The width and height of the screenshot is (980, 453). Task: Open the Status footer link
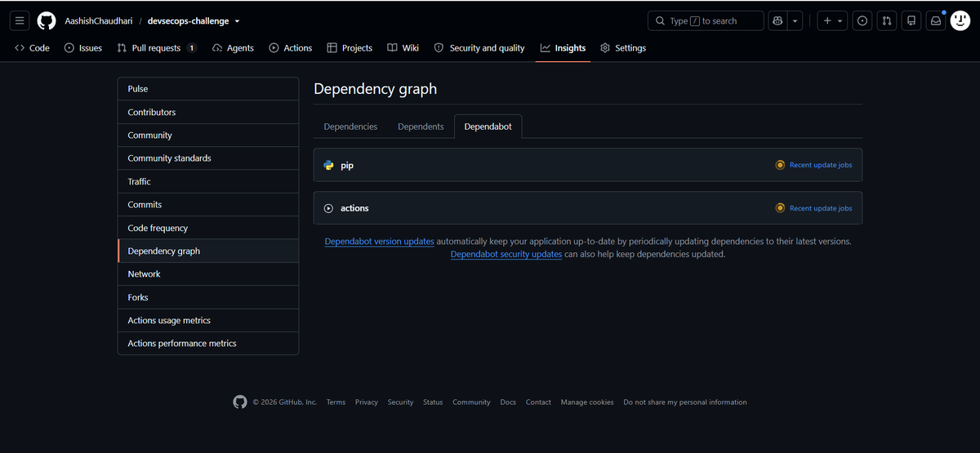click(x=433, y=402)
